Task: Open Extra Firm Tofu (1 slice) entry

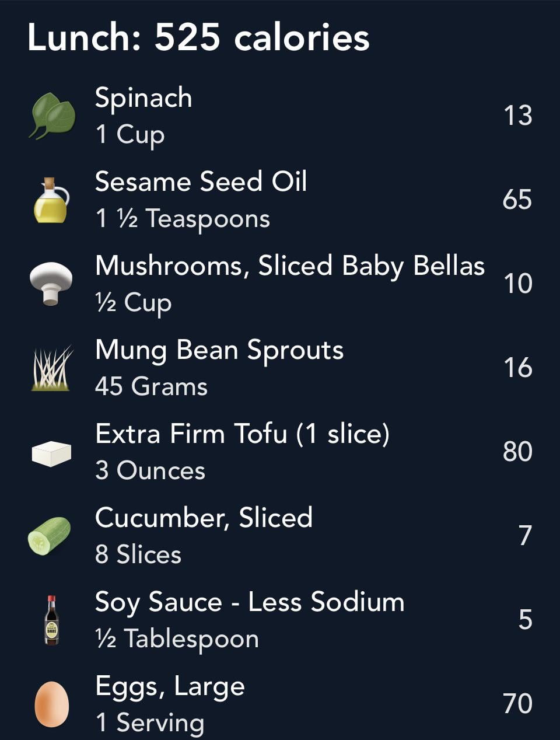Action: (280, 452)
